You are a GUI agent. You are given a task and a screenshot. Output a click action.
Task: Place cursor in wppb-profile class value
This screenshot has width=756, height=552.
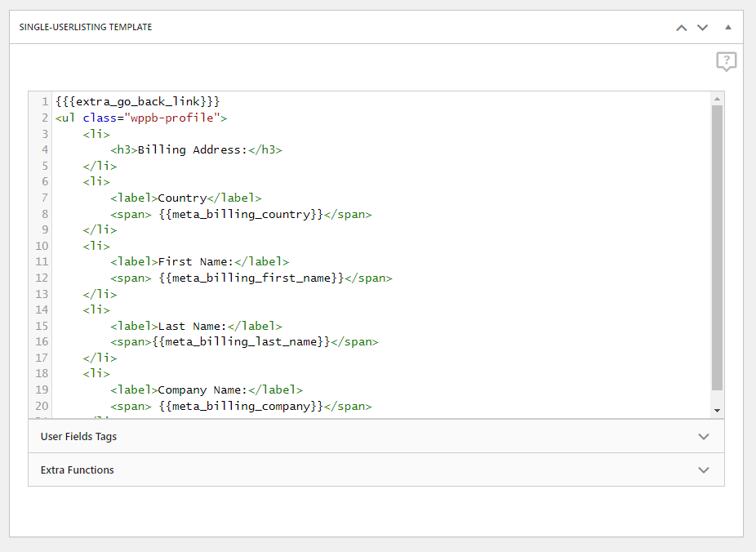(172, 118)
